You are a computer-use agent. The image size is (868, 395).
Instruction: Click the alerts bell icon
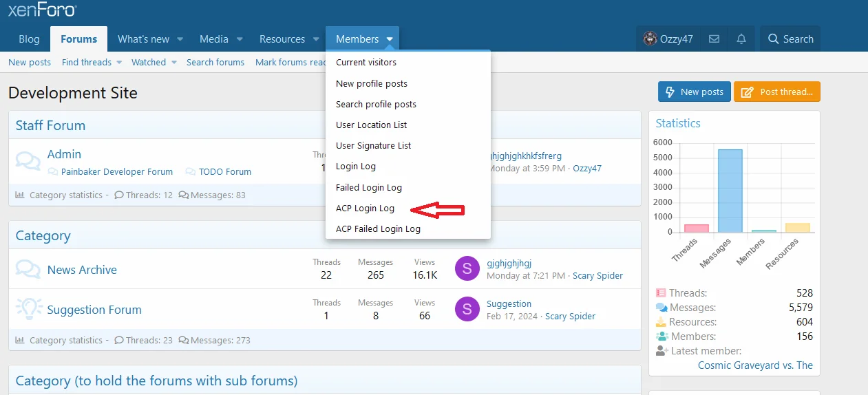(741, 39)
